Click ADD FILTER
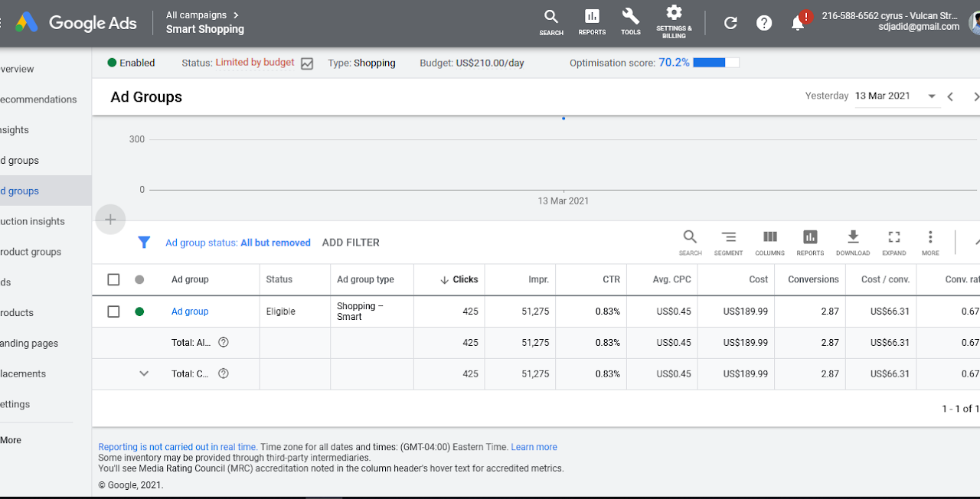The height and width of the screenshot is (499, 980). pyautogui.click(x=351, y=243)
